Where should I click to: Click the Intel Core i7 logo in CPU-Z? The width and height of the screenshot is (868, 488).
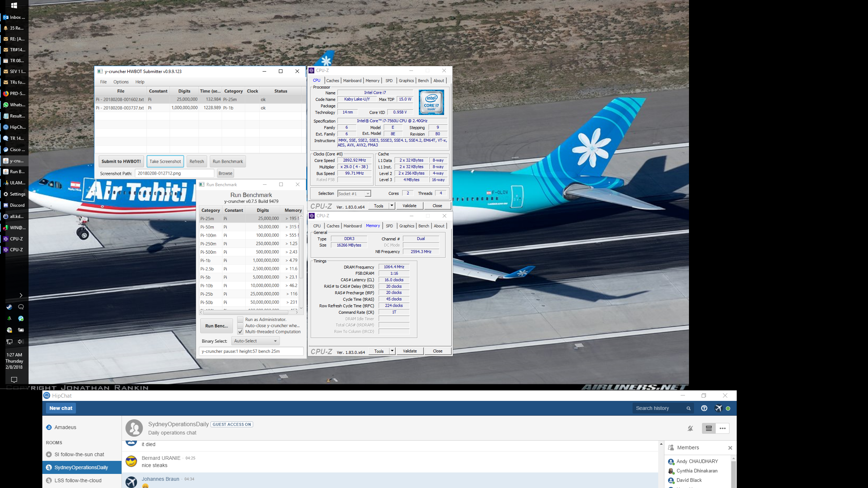pyautogui.click(x=431, y=103)
